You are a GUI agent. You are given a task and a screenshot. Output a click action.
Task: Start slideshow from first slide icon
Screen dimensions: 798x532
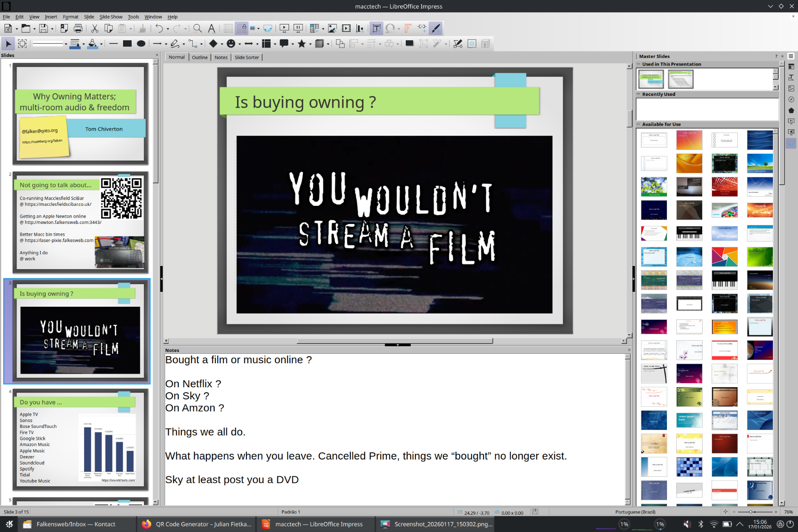pyautogui.click(x=284, y=28)
